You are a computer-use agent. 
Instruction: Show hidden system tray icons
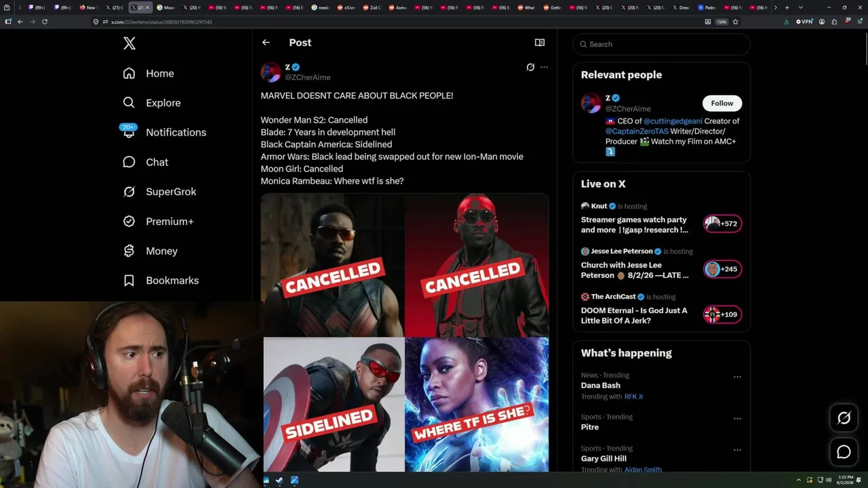pyautogui.click(x=799, y=481)
